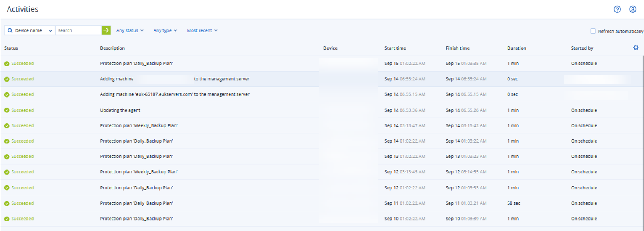Sort by the Start time column header
Screen dimensions: 644x231
(395, 48)
